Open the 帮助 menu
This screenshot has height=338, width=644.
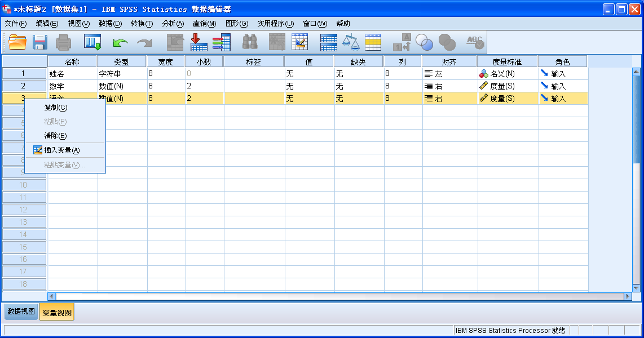[343, 24]
